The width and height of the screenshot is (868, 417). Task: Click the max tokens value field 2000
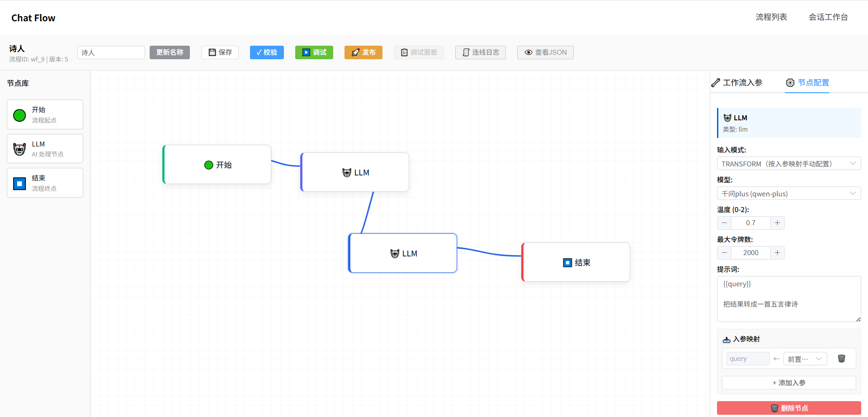[x=751, y=253]
